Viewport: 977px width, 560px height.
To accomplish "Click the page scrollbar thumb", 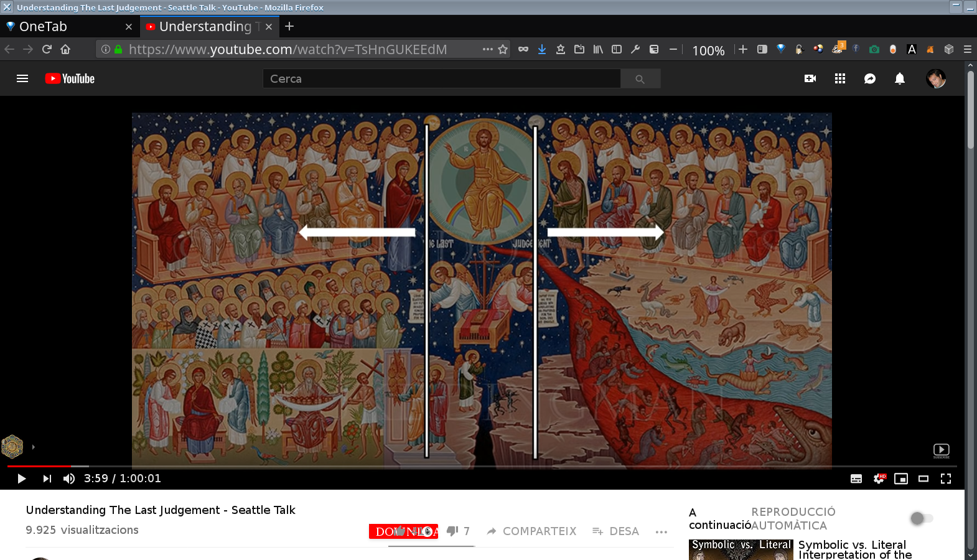I will point(970,110).
